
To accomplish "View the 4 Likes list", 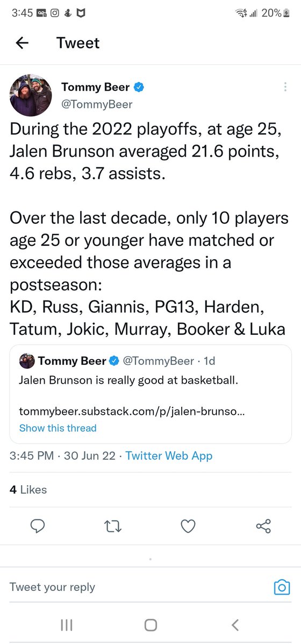I will (28, 489).
